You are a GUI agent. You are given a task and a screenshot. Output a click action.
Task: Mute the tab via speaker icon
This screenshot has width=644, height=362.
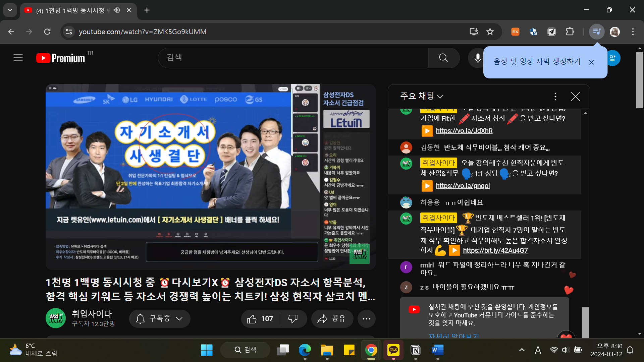(117, 10)
